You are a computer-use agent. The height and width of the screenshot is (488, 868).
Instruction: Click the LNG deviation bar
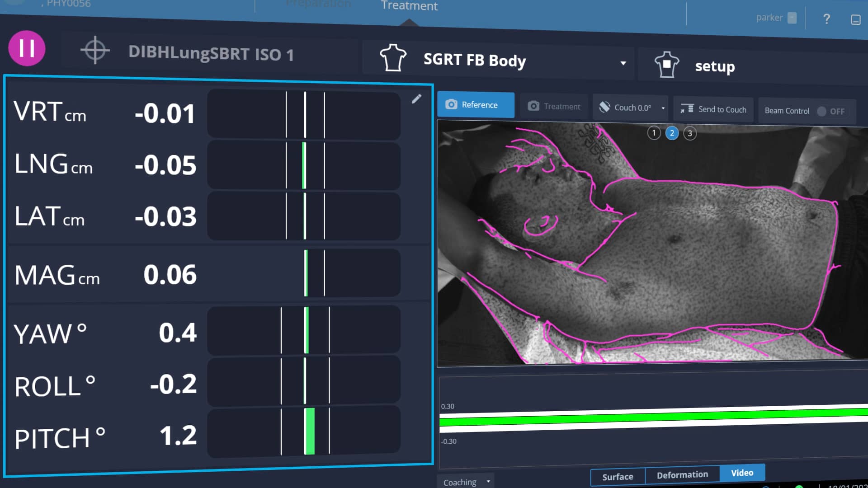click(x=304, y=165)
